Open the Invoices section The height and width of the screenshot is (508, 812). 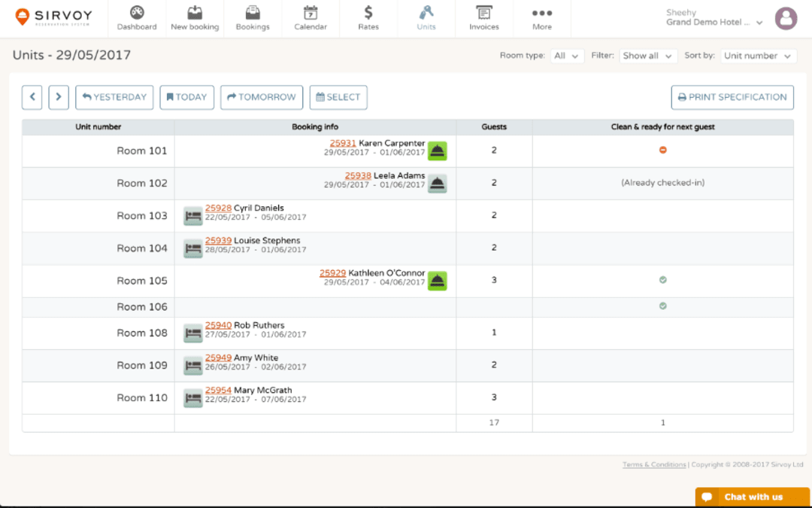pos(483,17)
